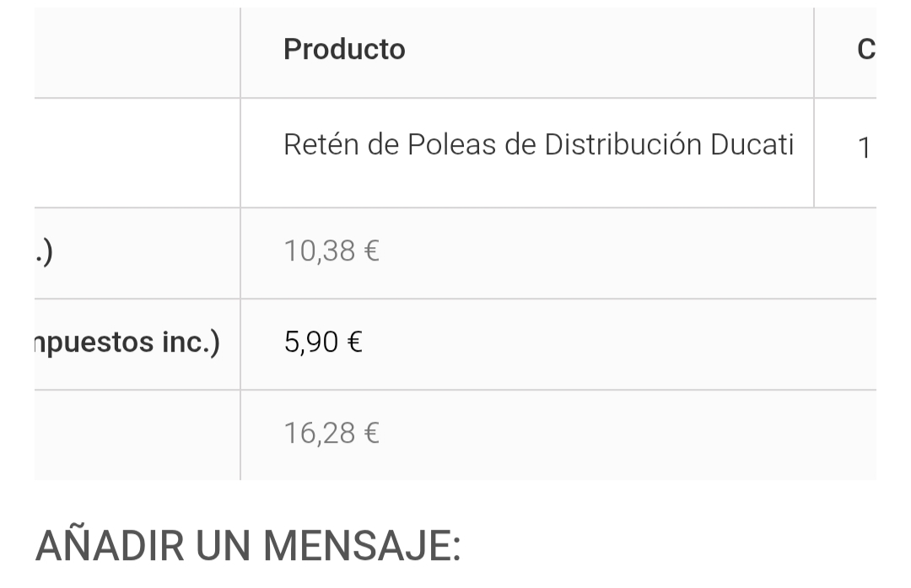The height and width of the screenshot is (588, 911).
Task: Click the euro sign after 16,28
Action: [x=372, y=434]
